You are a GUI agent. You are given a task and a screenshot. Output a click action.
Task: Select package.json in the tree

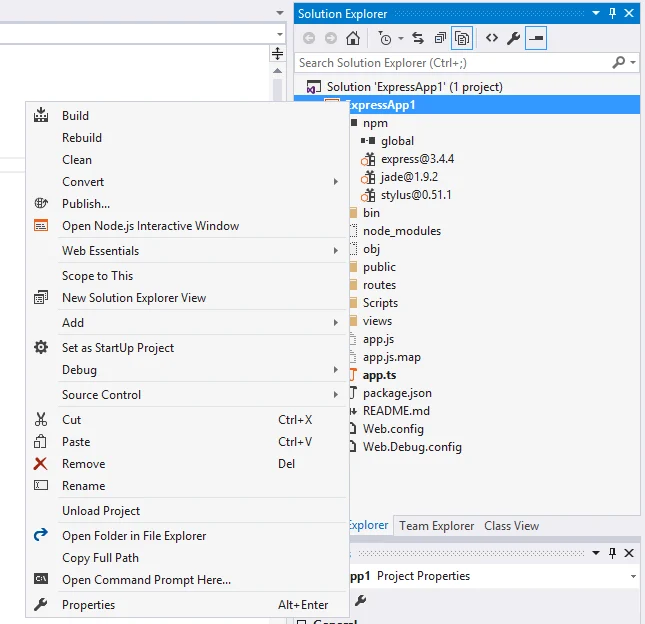click(x=397, y=393)
